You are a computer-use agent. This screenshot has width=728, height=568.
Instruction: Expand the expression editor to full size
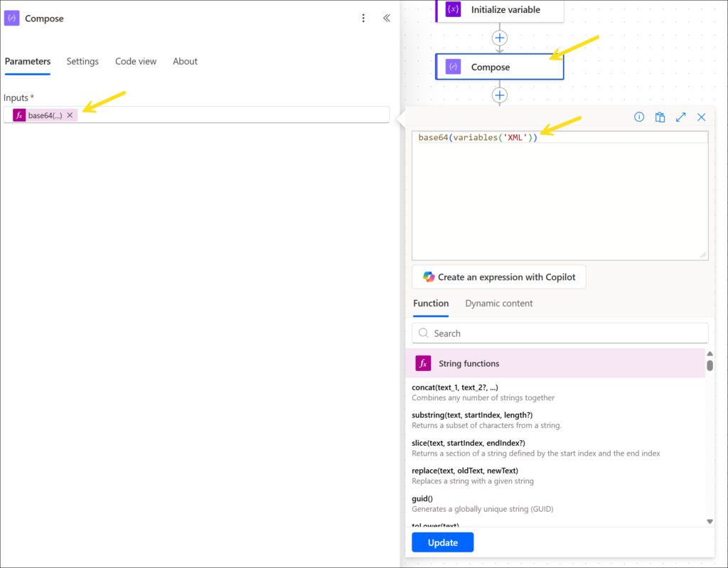click(x=680, y=117)
